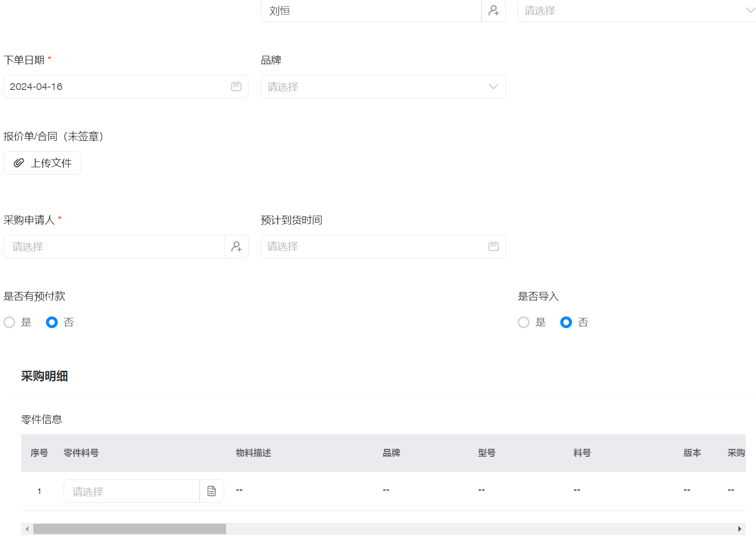Click paperclip icon on 上传文件 button
756x536 pixels.
(x=19, y=163)
